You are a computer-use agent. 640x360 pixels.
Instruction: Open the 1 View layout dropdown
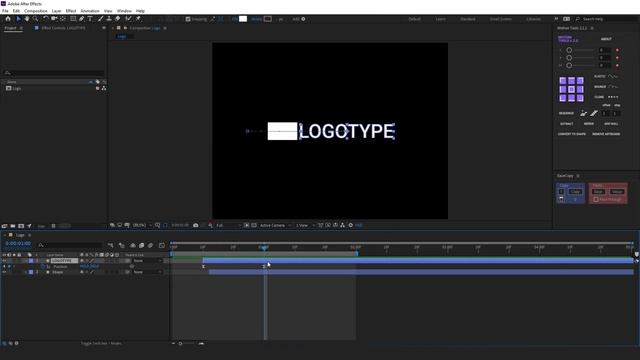(304, 225)
